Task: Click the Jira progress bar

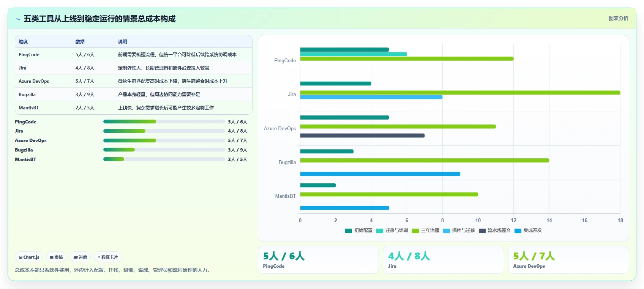Action: pyautogui.click(x=164, y=131)
